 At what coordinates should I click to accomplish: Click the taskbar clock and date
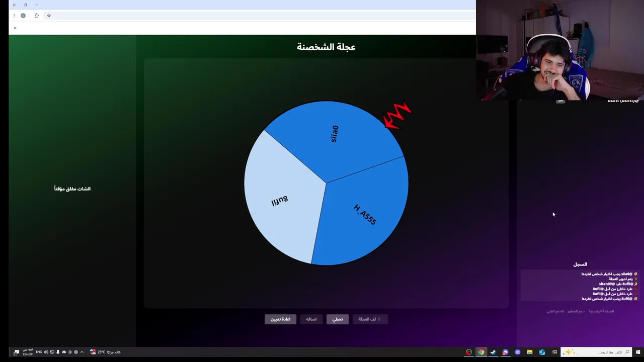[28, 352]
